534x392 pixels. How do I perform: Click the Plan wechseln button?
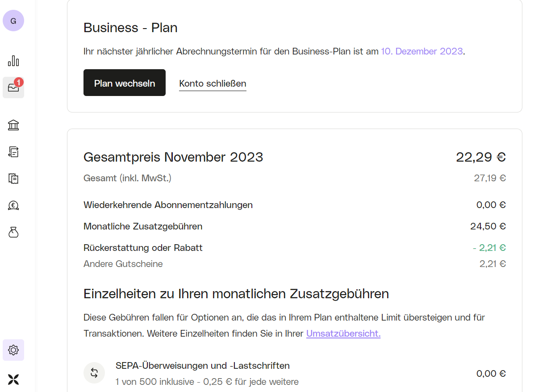(x=124, y=83)
